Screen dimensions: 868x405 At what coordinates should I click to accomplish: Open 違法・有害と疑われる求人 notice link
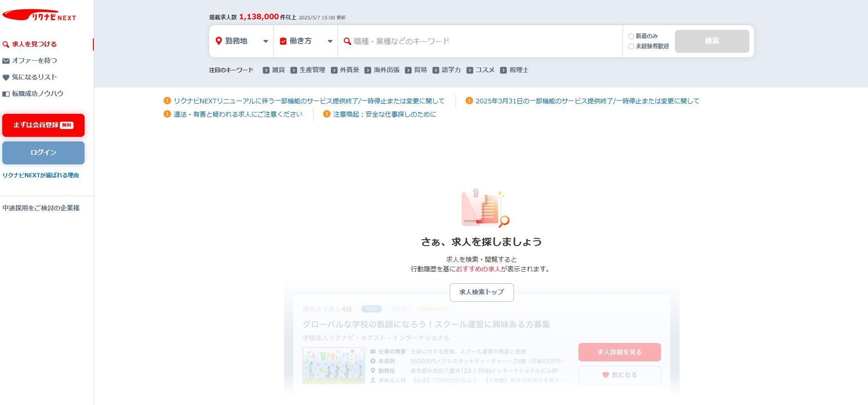tap(238, 114)
